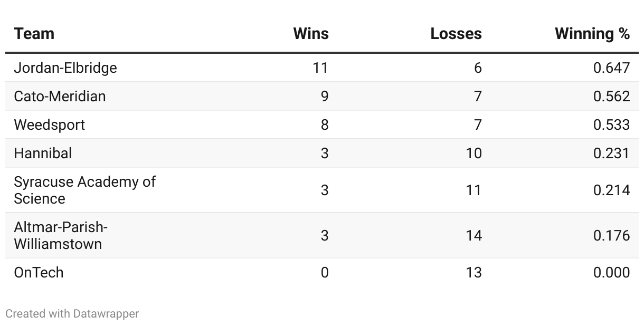Click the Weedsport team row
Screen dimensions: 644x326
pyautogui.click(x=322, y=125)
